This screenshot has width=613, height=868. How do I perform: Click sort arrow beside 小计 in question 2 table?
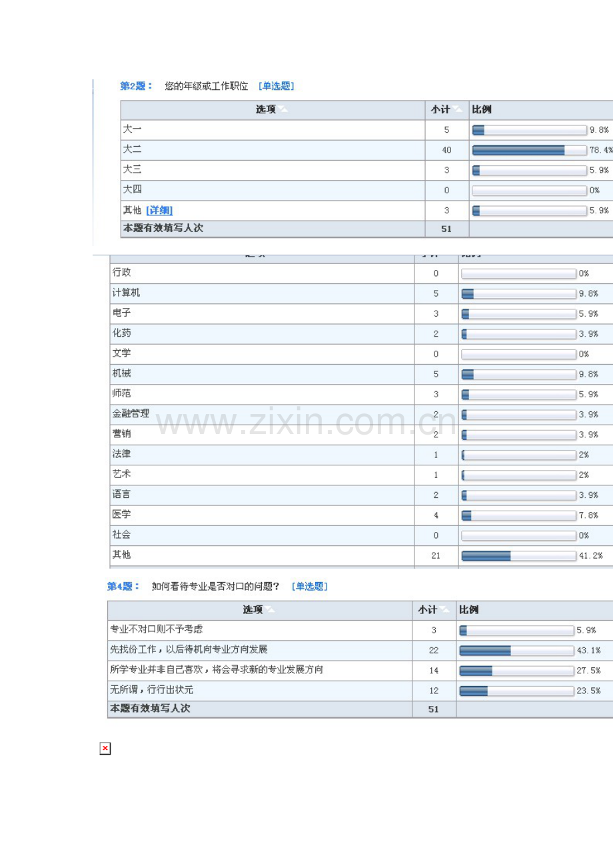[459, 110]
